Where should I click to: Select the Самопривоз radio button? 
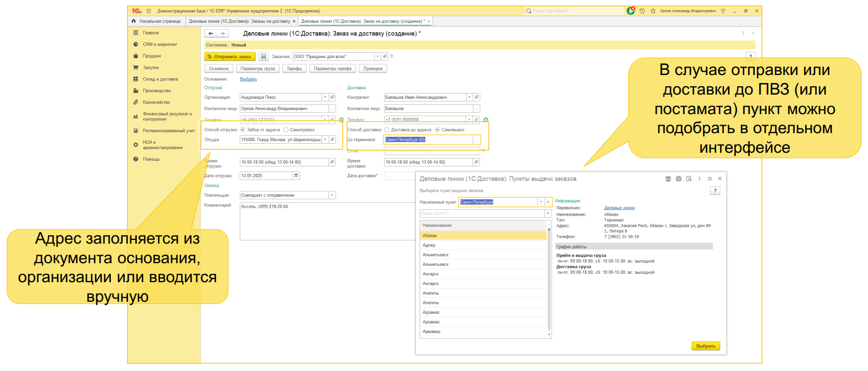point(286,129)
